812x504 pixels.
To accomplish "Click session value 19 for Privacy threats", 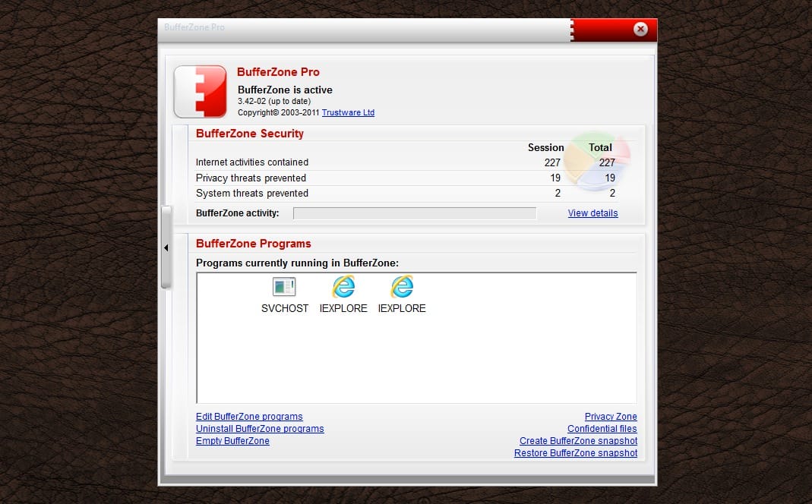I will pyautogui.click(x=555, y=178).
